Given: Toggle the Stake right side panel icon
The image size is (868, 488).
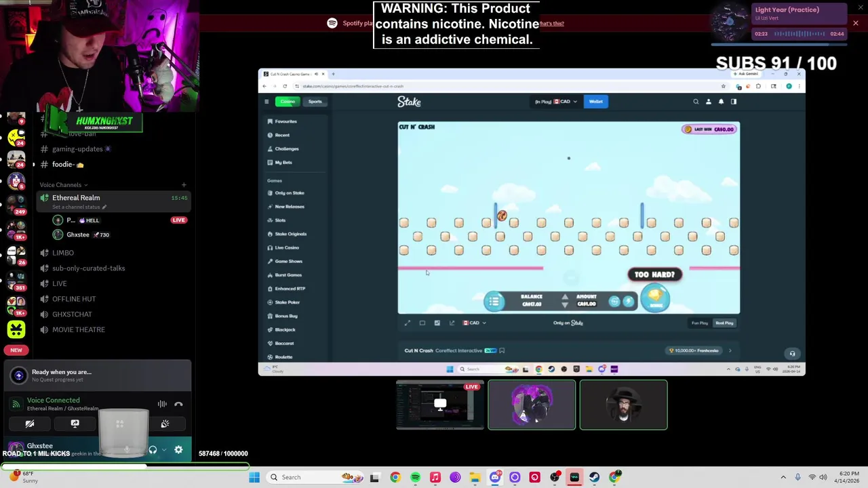Looking at the screenshot, I should coord(733,102).
